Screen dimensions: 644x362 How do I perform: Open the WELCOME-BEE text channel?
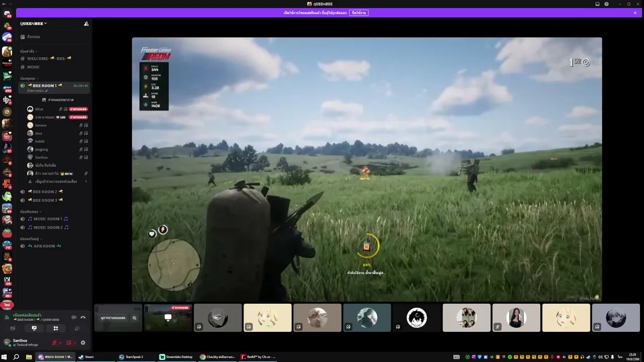pyautogui.click(x=54, y=58)
